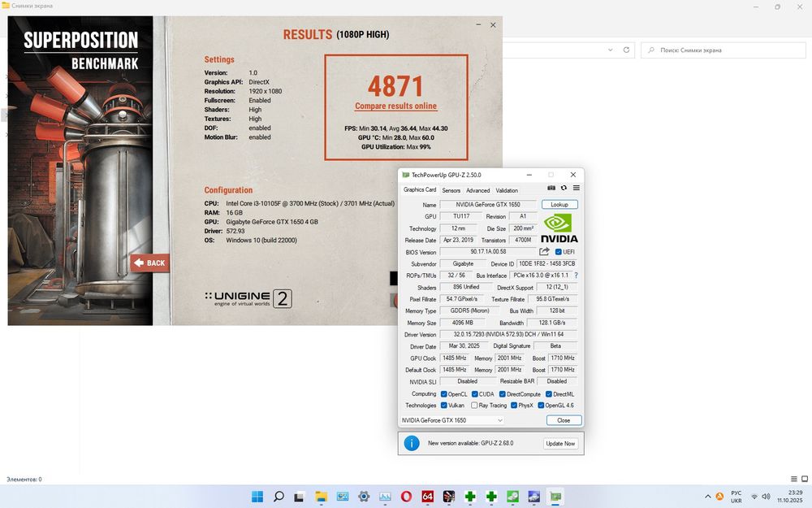812x508 pixels.
Task: Click the Device ID value 10DE 1F82
Action: pyautogui.click(x=546, y=264)
